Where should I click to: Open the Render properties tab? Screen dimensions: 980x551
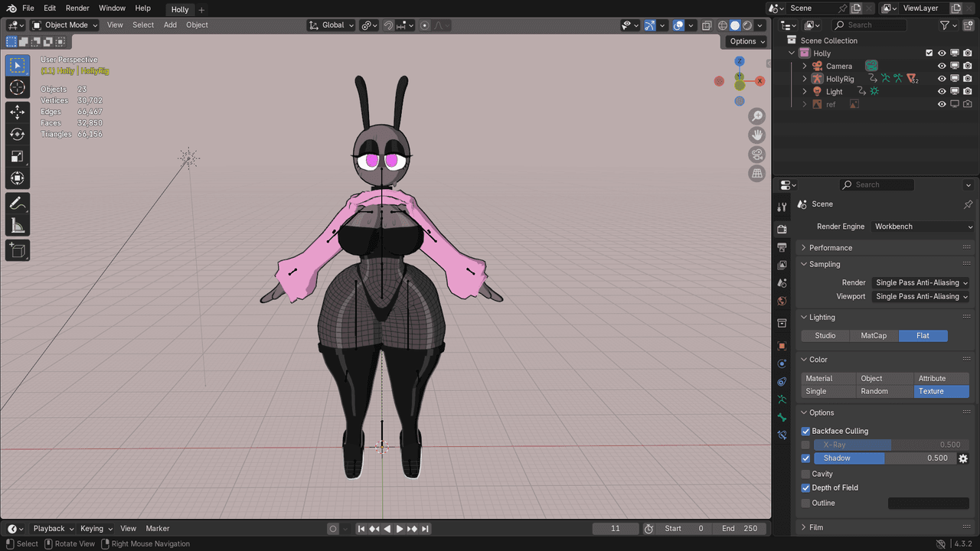782,229
